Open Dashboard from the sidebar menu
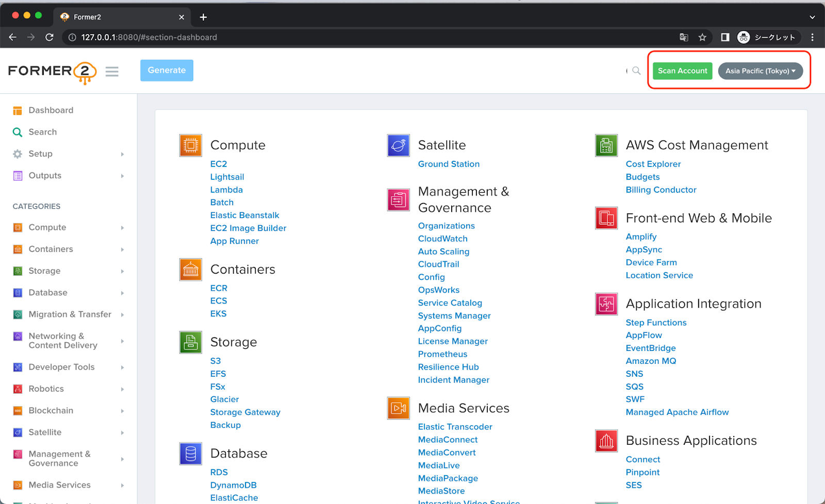The width and height of the screenshot is (825, 504). pos(50,110)
